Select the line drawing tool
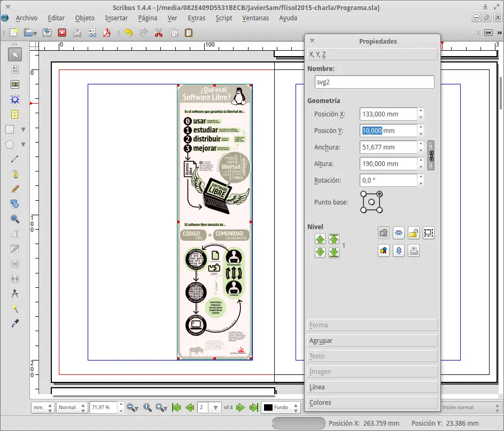The height and width of the screenshot is (431, 504). tap(15, 159)
